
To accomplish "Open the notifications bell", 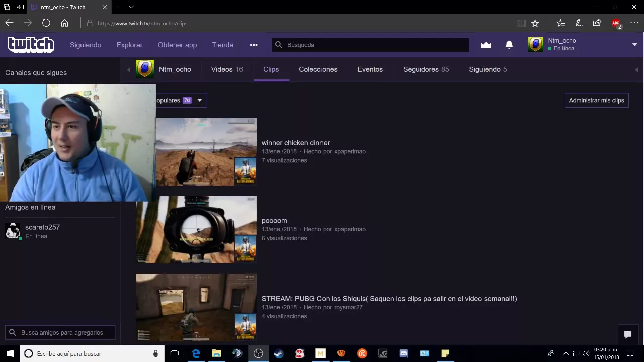I will pyautogui.click(x=509, y=45).
